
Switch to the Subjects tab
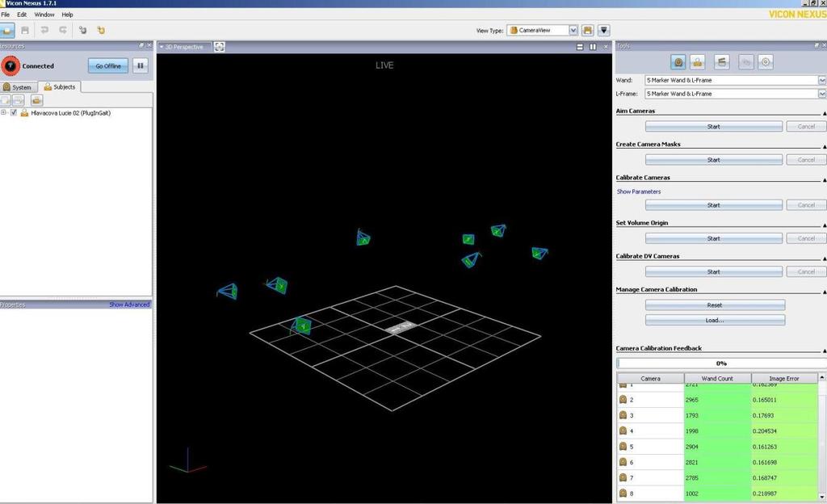pos(59,87)
